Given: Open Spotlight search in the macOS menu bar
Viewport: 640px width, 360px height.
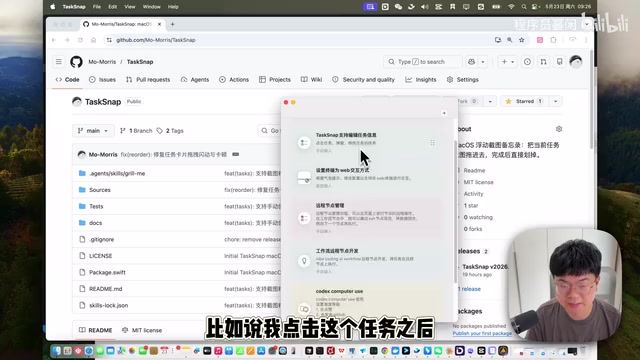Looking at the screenshot, I should 524,7.
